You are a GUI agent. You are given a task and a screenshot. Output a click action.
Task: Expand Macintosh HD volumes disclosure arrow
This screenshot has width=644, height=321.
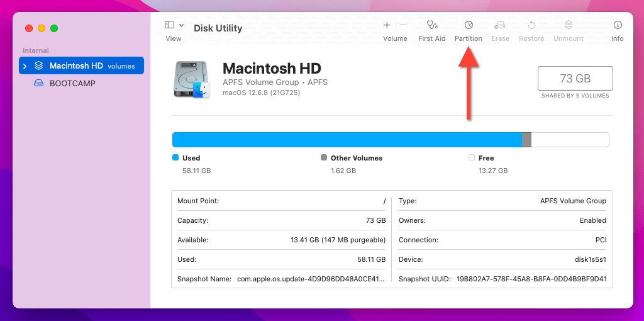pos(25,65)
